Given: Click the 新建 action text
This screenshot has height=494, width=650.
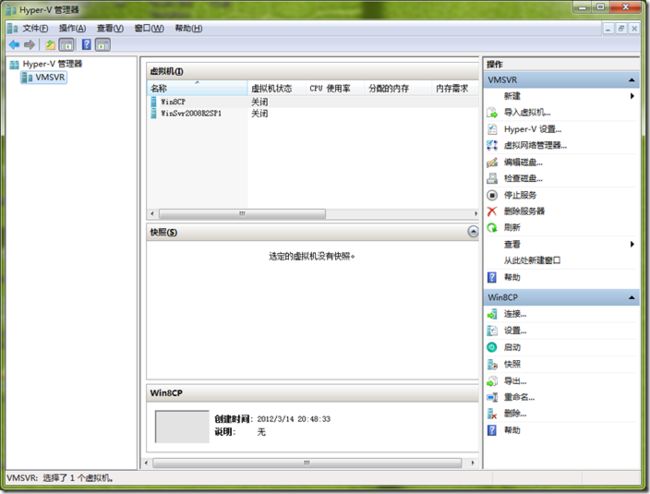Looking at the screenshot, I should tap(512, 96).
